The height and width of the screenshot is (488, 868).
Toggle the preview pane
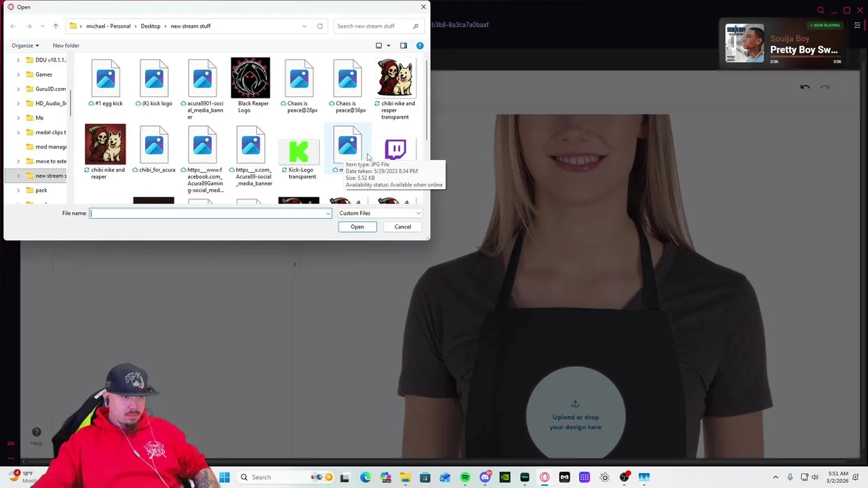403,45
